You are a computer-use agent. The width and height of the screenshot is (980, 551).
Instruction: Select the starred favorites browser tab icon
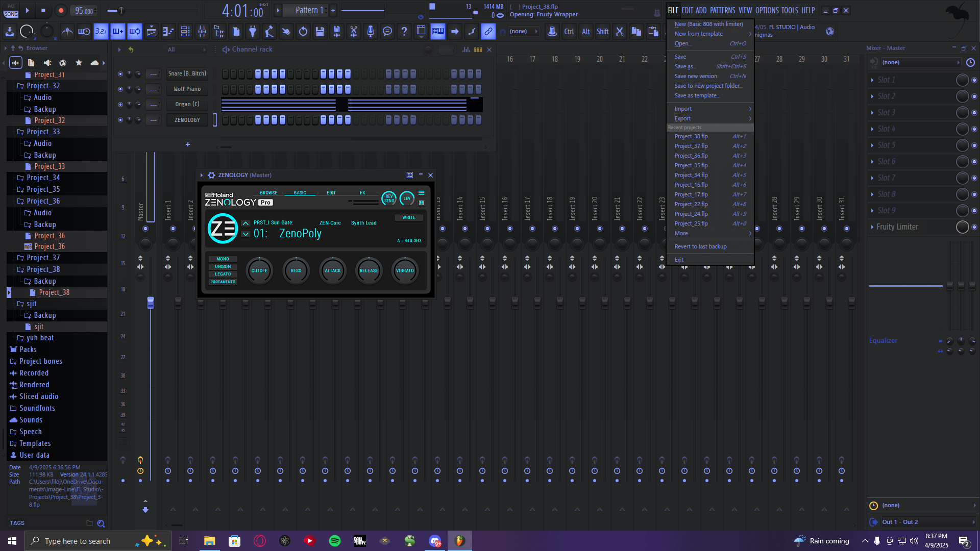[79, 63]
